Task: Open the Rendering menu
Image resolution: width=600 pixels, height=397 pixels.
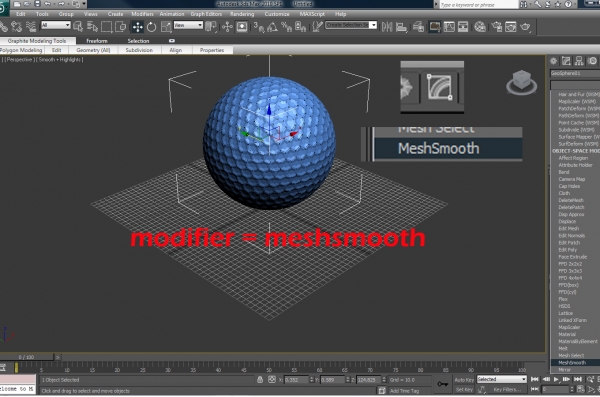Action: [242, 14]
